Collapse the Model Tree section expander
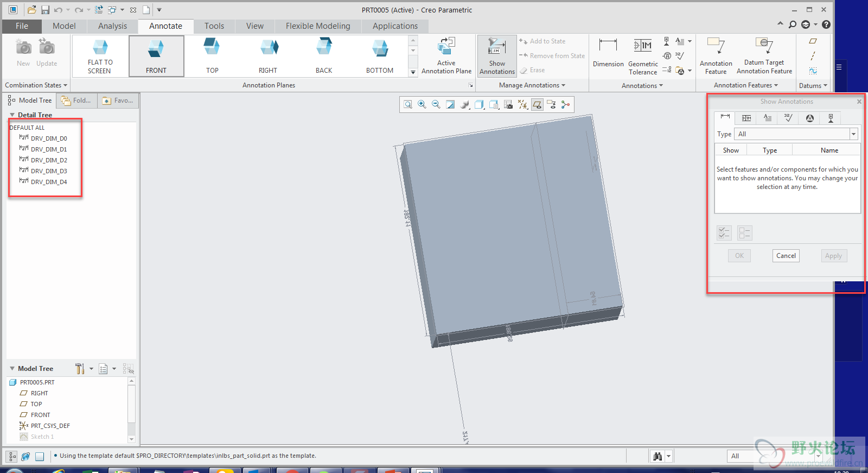Image resolution: width=868 pixels, height=473 pixels. click(x=12, y=369)
